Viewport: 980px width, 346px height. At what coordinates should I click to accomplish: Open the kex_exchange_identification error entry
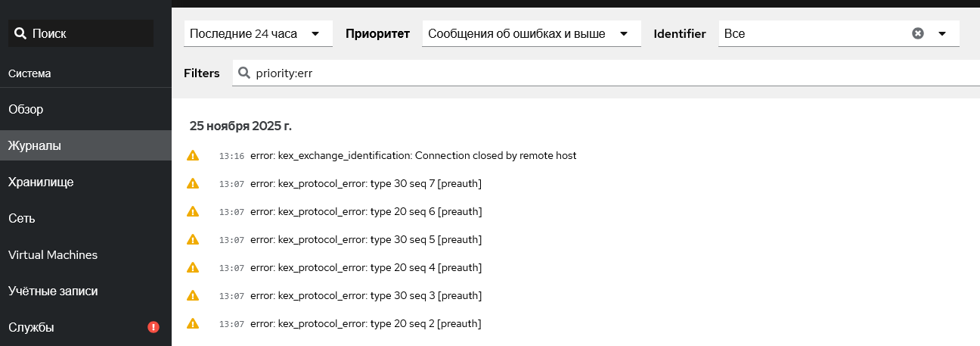[413, 155]
